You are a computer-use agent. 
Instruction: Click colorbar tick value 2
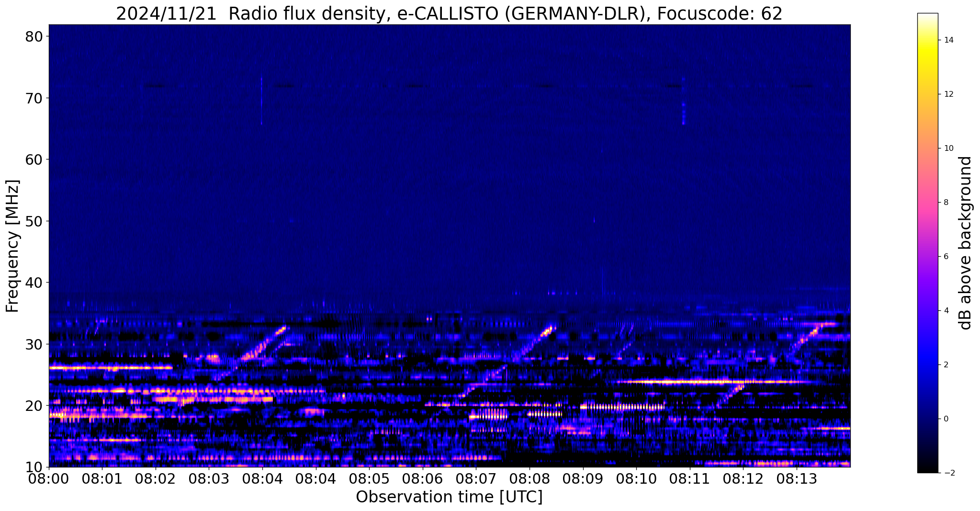[946, 365]
